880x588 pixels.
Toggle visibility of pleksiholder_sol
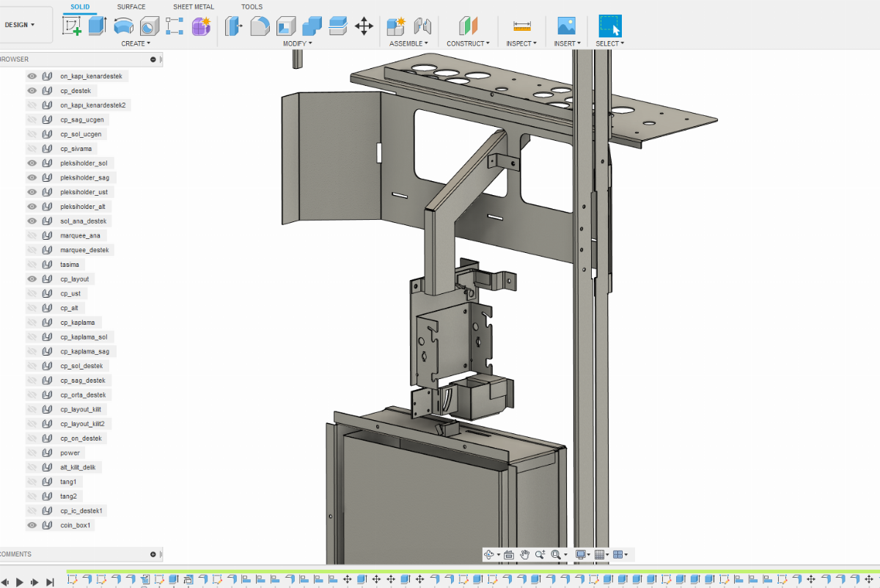click(x=32, y=163)
